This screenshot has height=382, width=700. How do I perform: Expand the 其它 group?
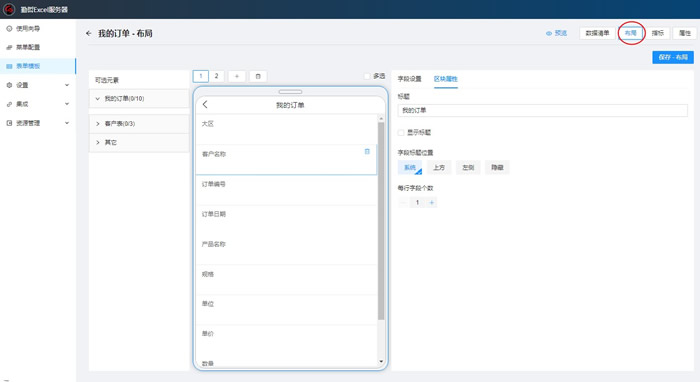[x=98, y=142]
